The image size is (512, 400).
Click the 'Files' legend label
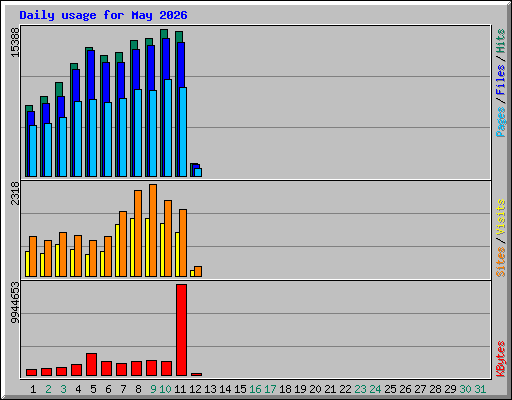501,79
